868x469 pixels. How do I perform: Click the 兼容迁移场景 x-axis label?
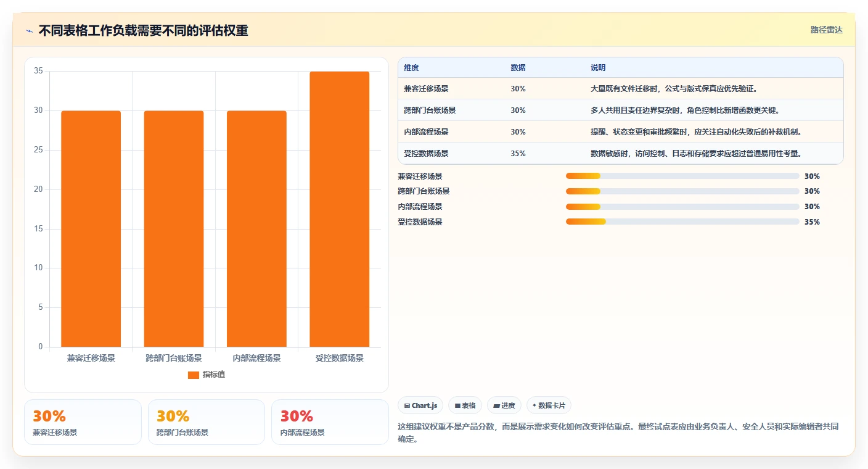[91, 358]
